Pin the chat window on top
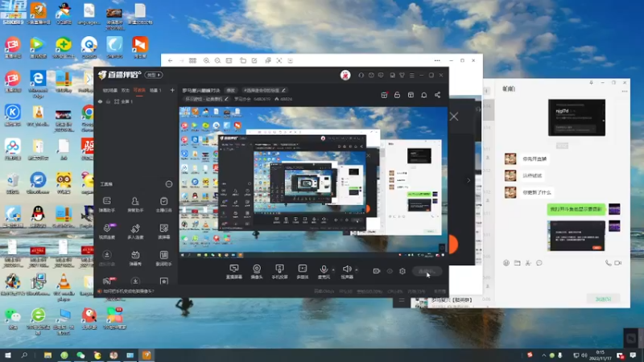This screenshot has height=362, width=644. click(592, 83)
